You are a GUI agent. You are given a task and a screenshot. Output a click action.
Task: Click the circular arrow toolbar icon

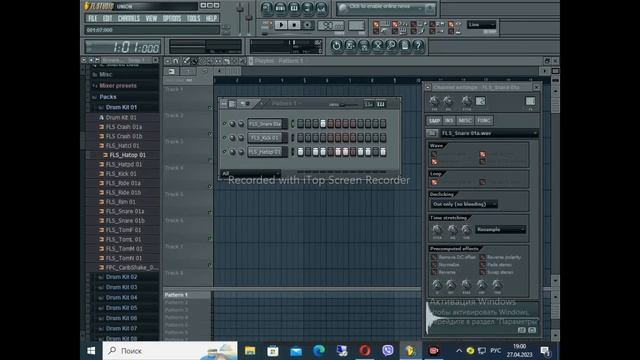coord(336,45)
